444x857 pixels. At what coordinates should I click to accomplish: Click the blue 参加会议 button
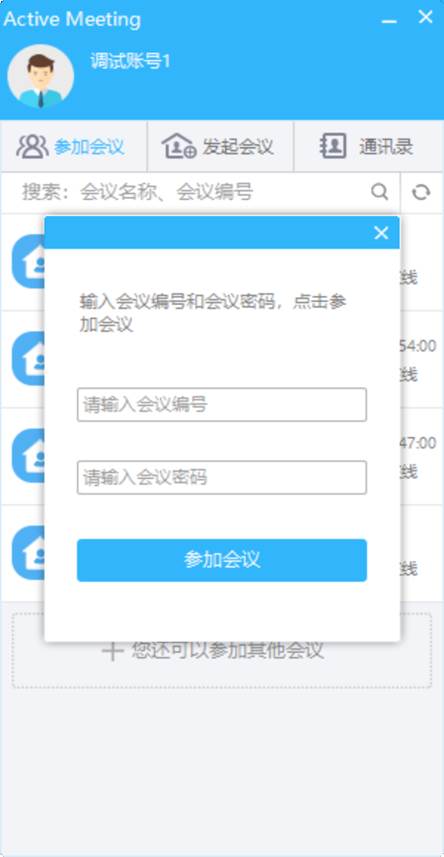pyautogui.click(x=221, y=560)
